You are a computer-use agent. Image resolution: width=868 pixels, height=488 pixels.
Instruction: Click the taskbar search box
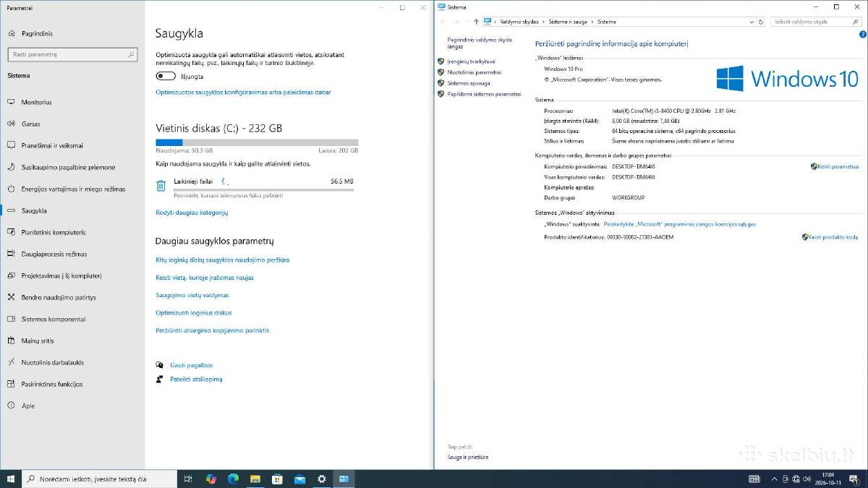click(99, 479)
